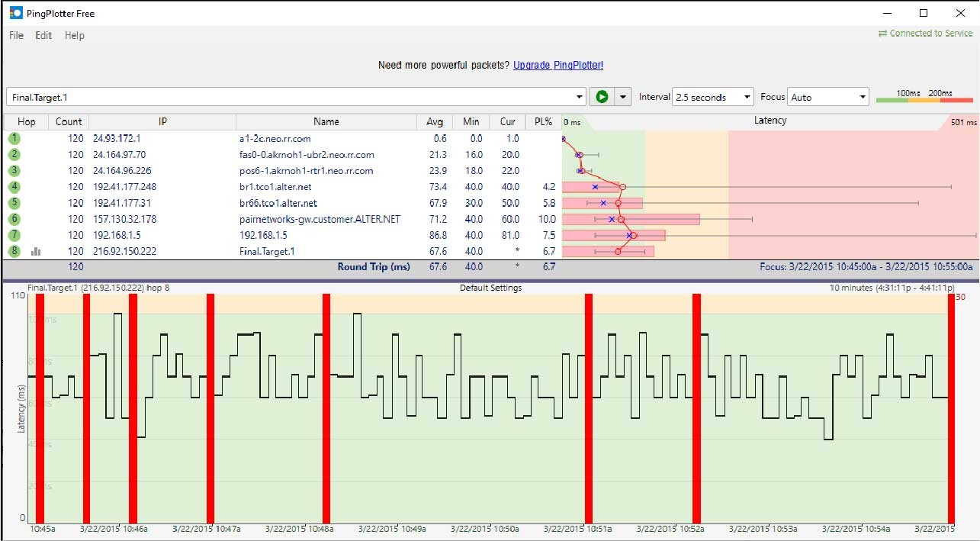980x541 pixels.
Task: Click the hop 4 green circle icon
Action: pos(14,187)
